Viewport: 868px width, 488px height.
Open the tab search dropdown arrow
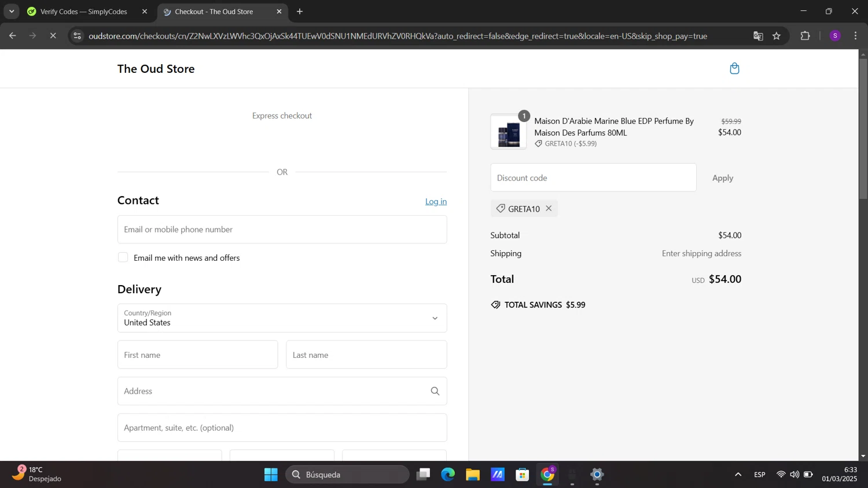pyautogui.click(x=12, y=12)
